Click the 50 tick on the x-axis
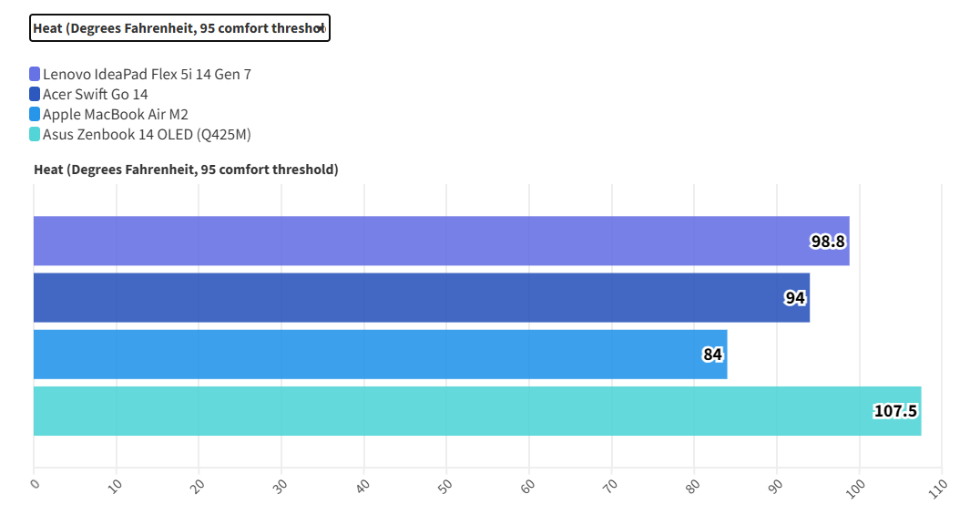This screenshot has height=515, width=980. [444, 486]
